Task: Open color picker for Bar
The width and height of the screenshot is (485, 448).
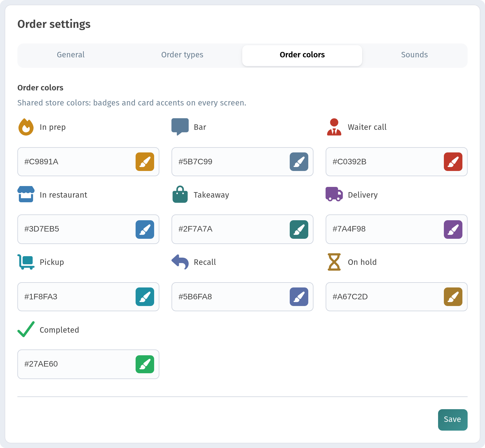Action: 299,162
